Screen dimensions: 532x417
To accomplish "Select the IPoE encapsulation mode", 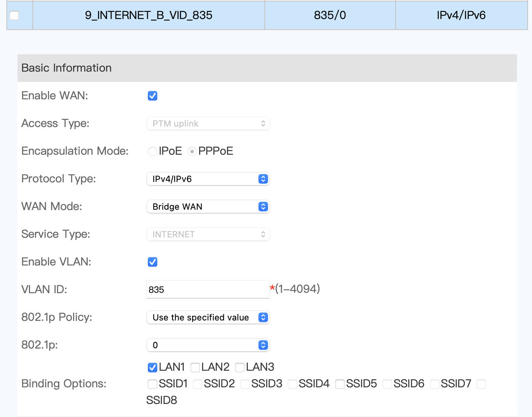I will pyautogui.click(x=153, y=152).
